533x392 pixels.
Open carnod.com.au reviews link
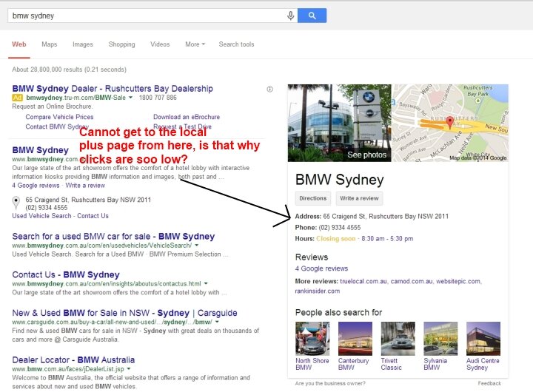(x=412, y=281)
